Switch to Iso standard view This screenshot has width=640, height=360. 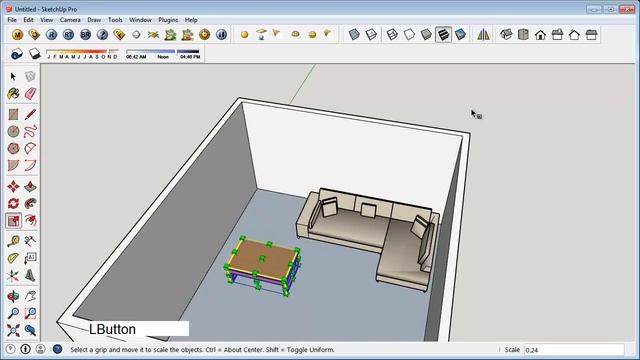coord(506,34)
